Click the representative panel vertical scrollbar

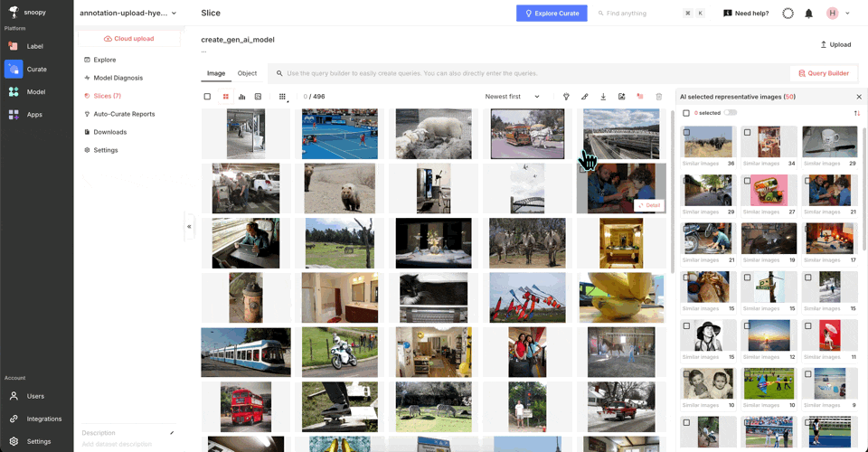click(864, 188)
